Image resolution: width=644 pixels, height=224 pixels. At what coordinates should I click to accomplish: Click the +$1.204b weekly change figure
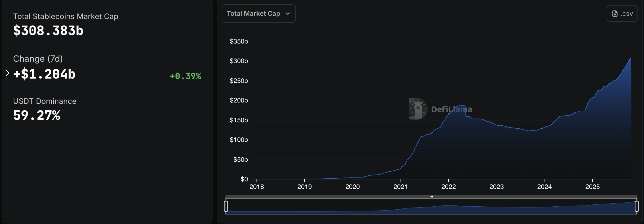coord(44,73)
